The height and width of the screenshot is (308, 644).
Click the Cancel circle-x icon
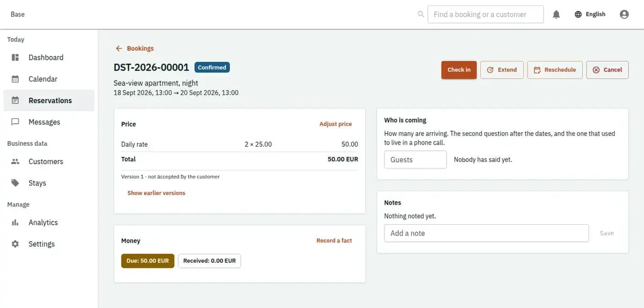[596, 70]
